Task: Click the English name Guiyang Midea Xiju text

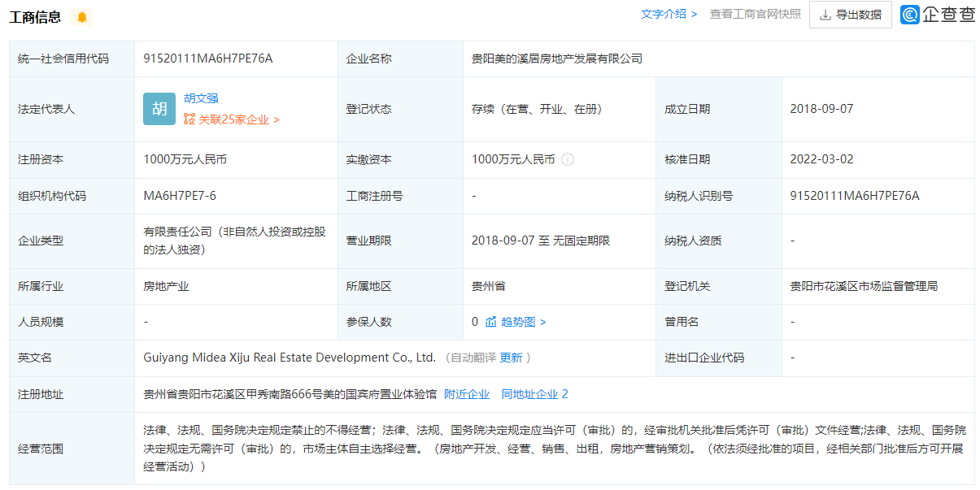Action: coord(290,358)
